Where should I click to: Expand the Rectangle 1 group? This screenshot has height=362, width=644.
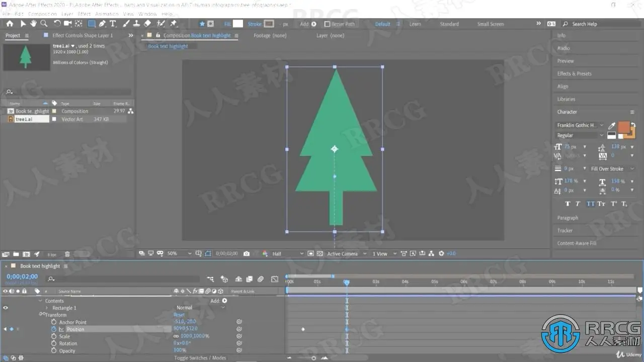pyautogui.click(x=47, y=308)
